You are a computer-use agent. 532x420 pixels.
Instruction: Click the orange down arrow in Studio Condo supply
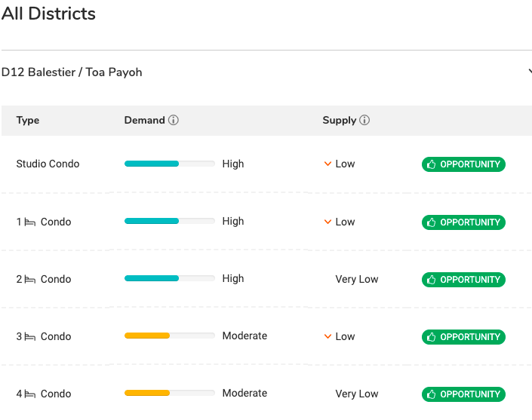pos(328,164)
